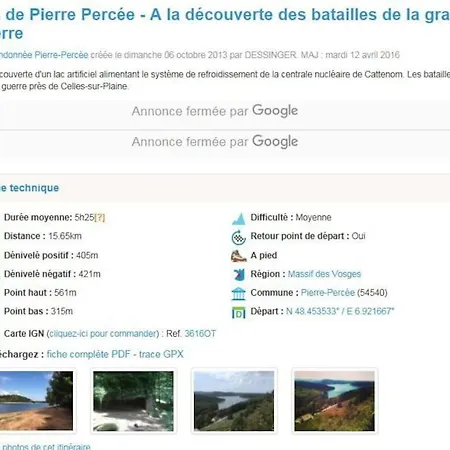Click the mountain difficulty icon
The height and width of the screenshot is (450, 450).
(239, 218)
